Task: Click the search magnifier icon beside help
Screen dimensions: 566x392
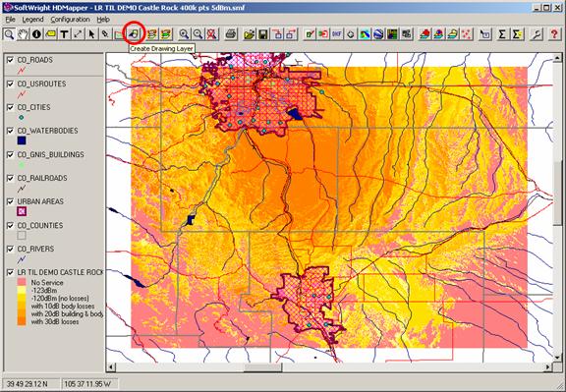Action: (537, 34)
